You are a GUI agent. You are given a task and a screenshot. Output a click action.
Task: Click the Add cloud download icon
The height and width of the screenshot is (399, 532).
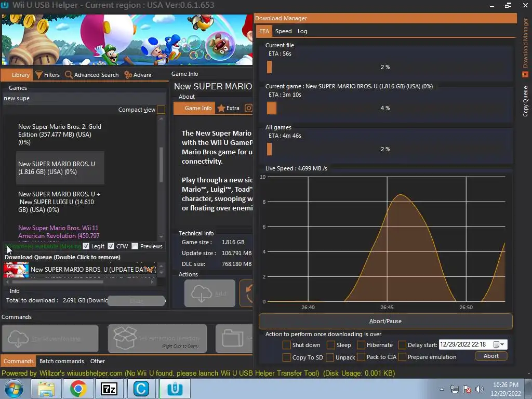pos(202,293)
